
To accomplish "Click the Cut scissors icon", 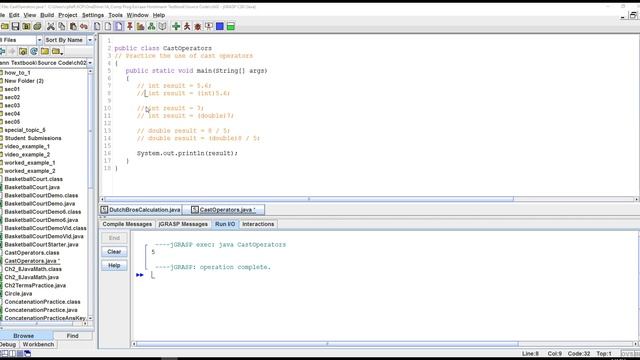I will pos(51,27).
